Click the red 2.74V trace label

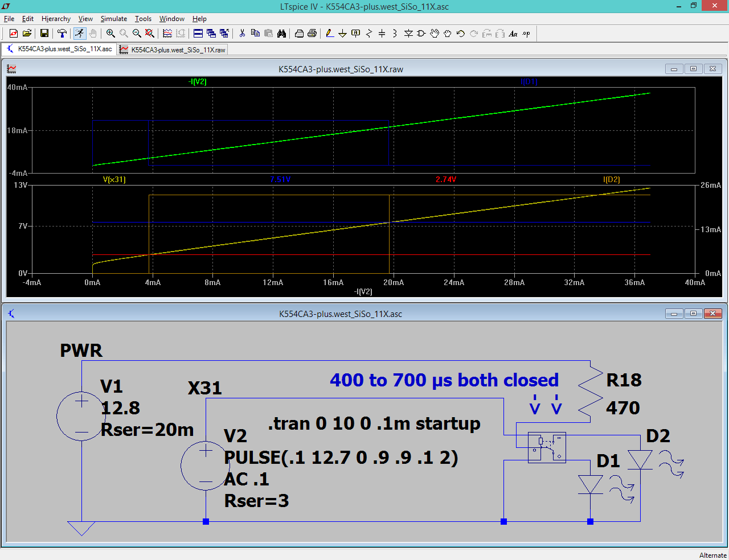pos(446,179)
